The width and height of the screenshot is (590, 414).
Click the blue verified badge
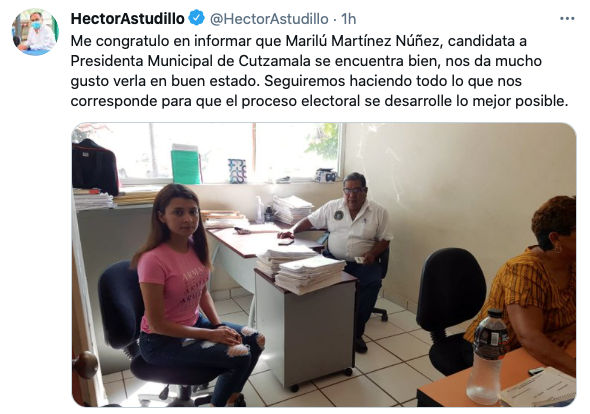click(x=196, y=18)
